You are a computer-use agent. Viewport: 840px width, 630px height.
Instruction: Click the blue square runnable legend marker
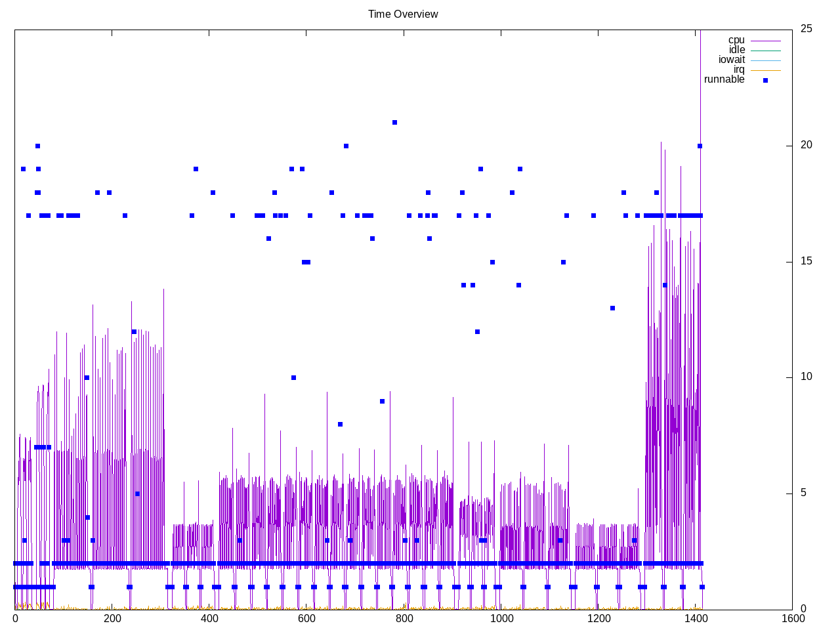click(x=765, y=80)
